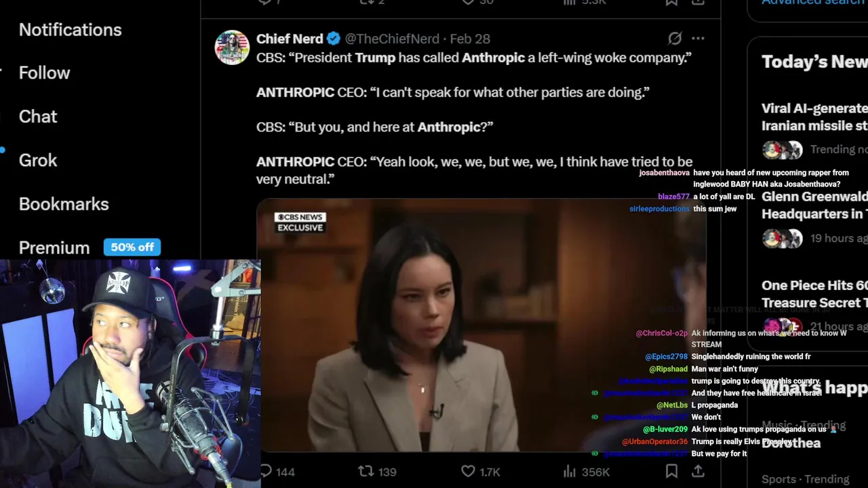Screen dimensions: 868x488
Task: View analytics for the 356K views tweet
Action: coord(570,471)
